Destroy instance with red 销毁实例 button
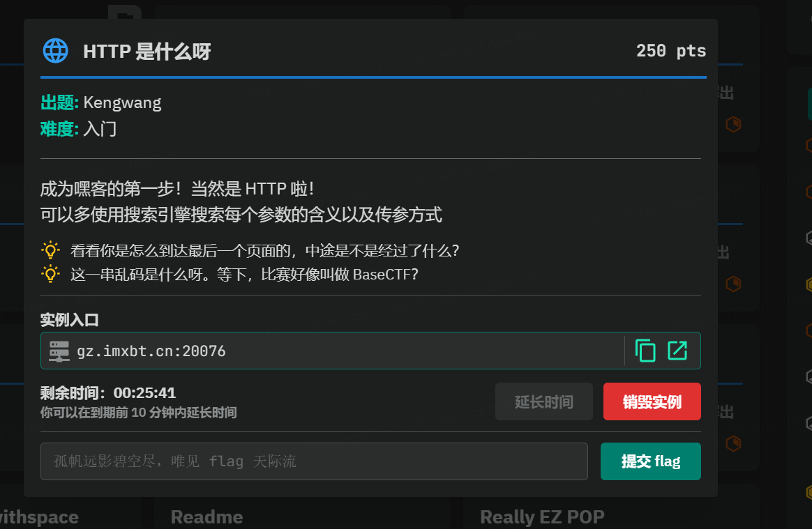 click(x=652, y=401)
